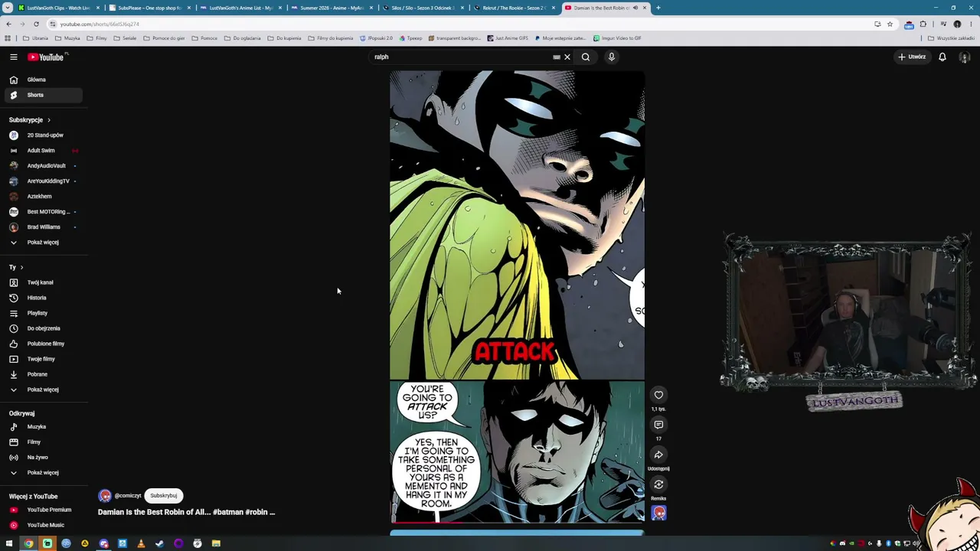Screen dimensions: 980x551
Task: Remix this Short with Remiks
Action: click(x=658, y=484)
